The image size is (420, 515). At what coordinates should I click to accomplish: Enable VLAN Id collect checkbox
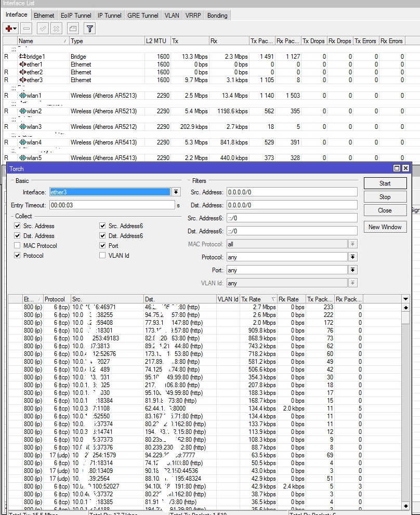[x=102, y=255]
